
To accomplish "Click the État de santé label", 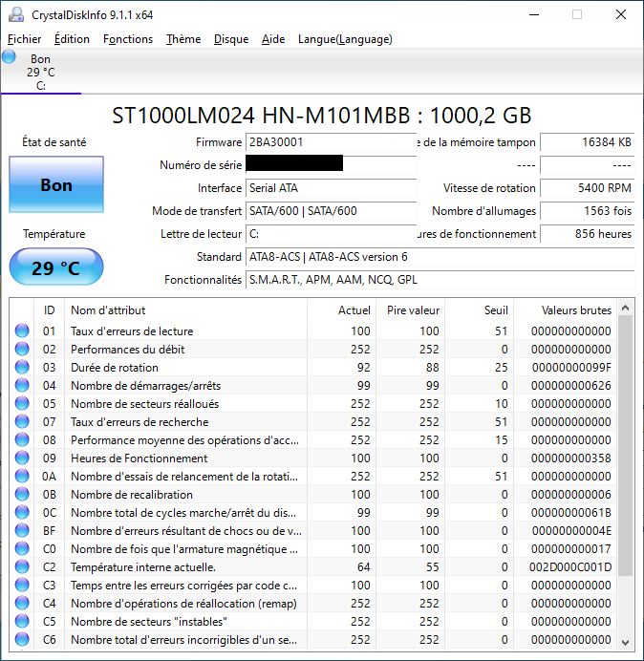I will [54, 142].
